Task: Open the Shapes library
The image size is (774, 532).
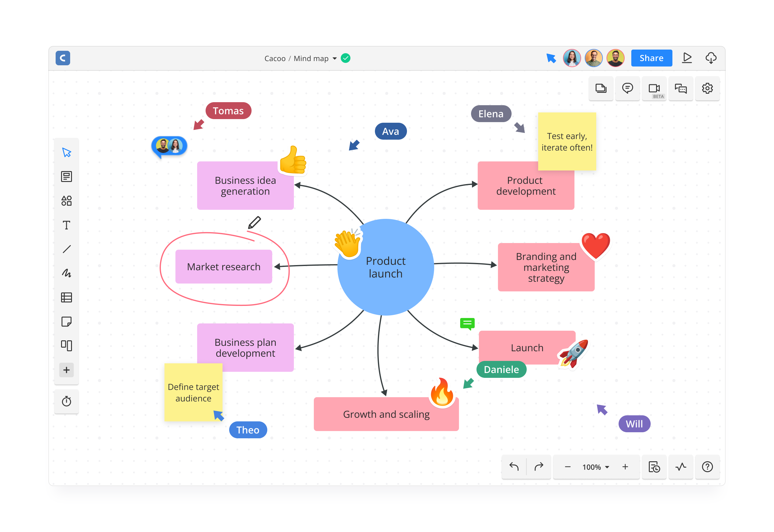Action: point(66,201)
